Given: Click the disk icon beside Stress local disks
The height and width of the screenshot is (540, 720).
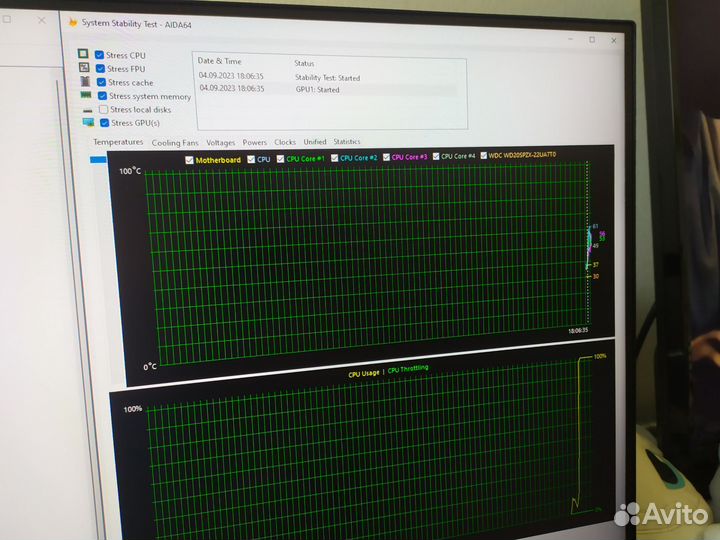Looking at the screenshot, I should click(87, 110).
